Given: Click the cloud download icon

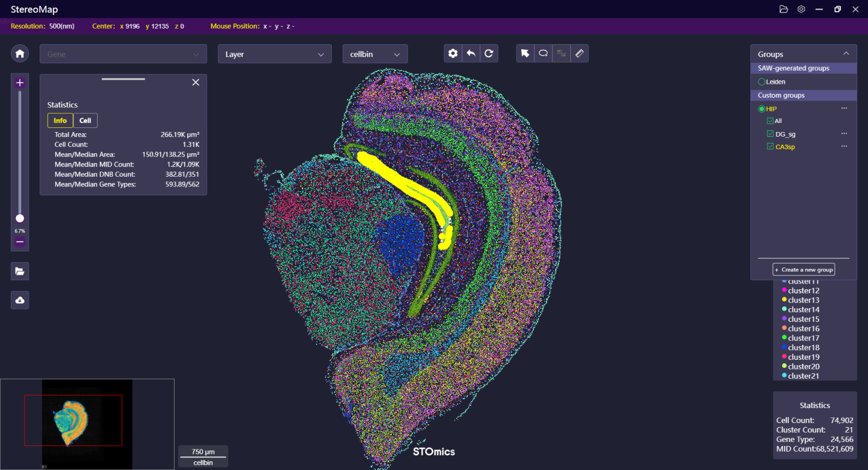Looking at the screenshot, I should [x=20, y=300].
